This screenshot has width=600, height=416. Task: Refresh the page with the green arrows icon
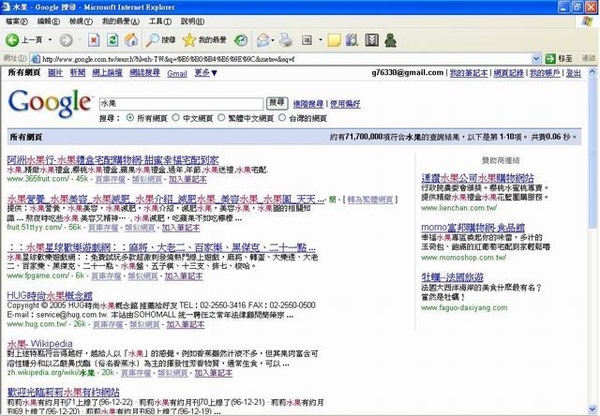click(112, 40)
